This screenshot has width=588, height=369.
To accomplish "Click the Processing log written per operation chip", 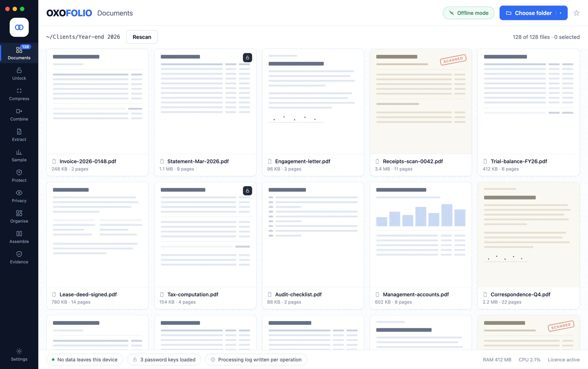I will coord(256,359).
